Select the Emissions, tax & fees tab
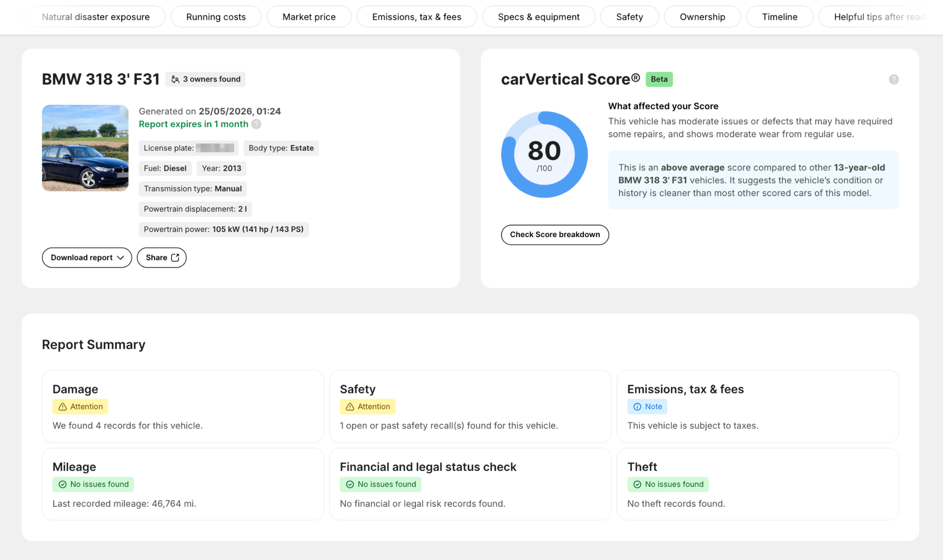 pyautogui.click(x=416, y=17)
